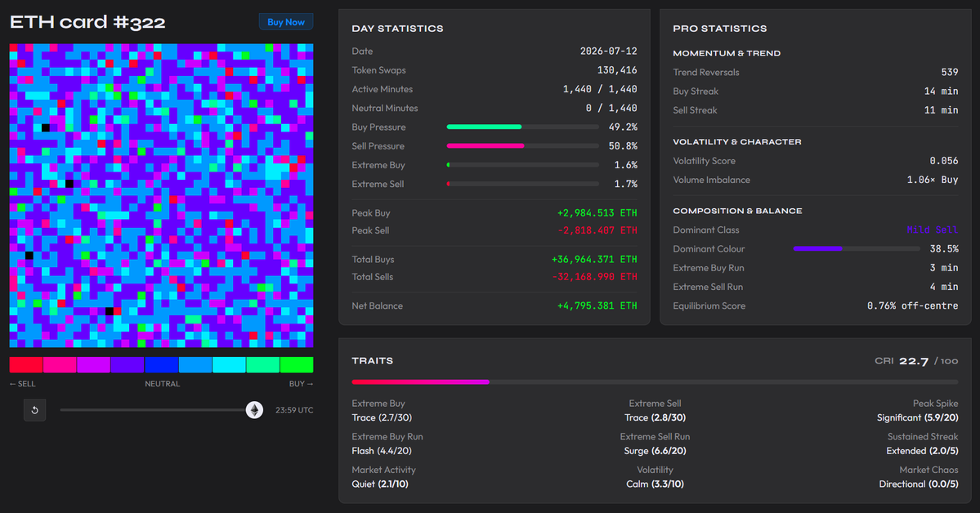
Task: Click the bright green extreme buy swatch
Action: (297, 365)
